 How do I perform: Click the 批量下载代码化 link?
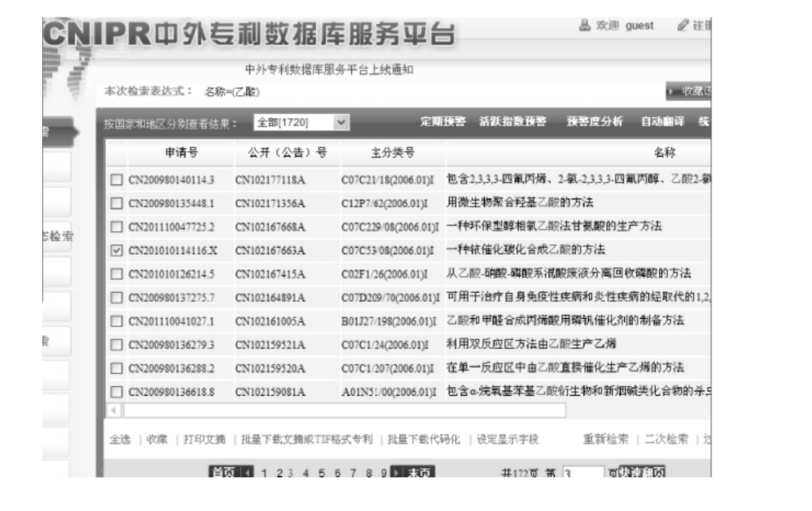tap(423, 439)
